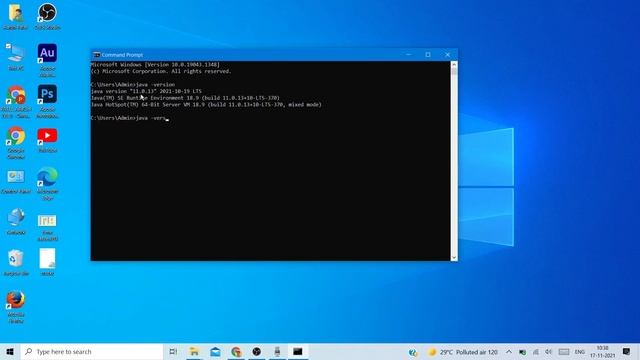Click the Java HotSpot 64-Bit Server VM line
Image resolution: width=640 pixels, height=360 pixels.
(x=206, y=104)
